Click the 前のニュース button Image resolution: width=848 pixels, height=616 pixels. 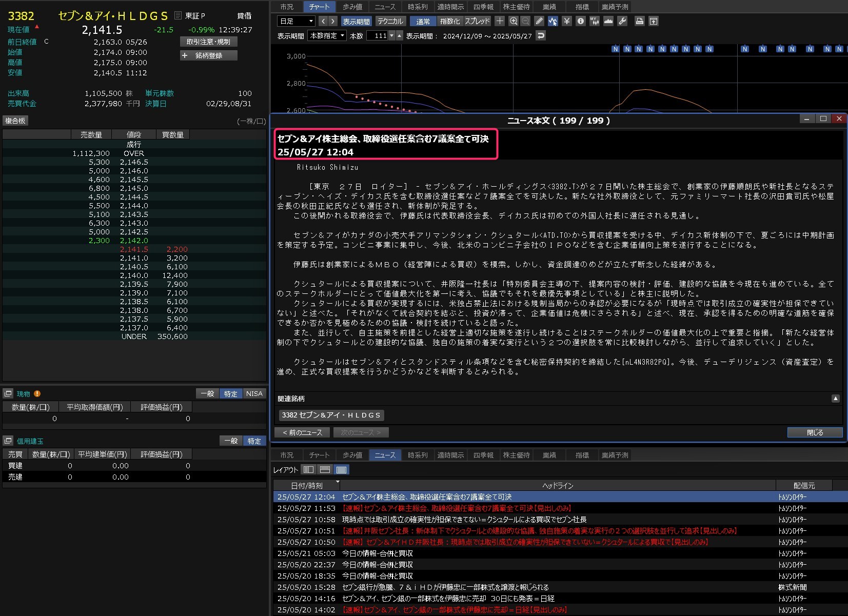tap(303, 432)
